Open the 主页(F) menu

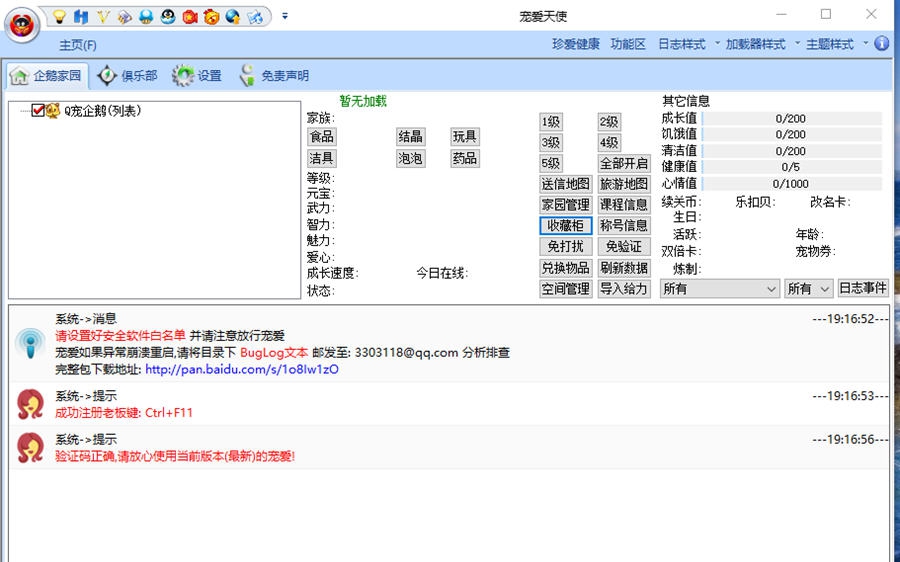pos(78,45)
